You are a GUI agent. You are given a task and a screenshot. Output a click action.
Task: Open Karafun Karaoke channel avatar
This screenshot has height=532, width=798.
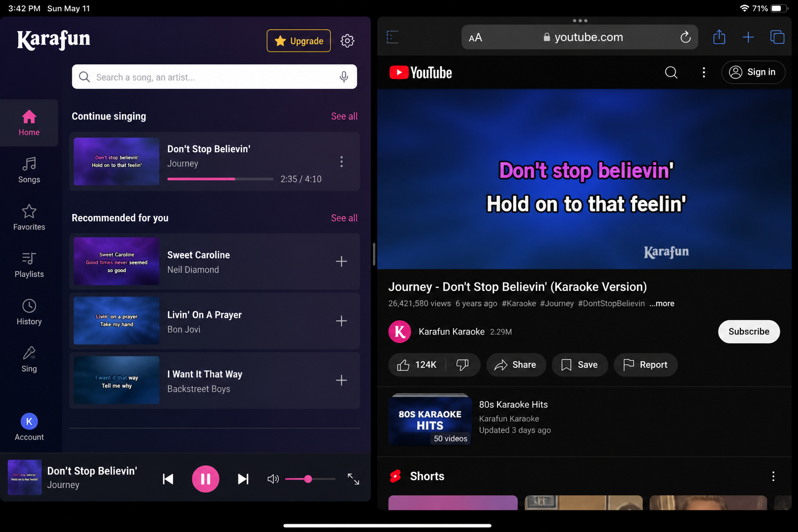pos(400,331)
